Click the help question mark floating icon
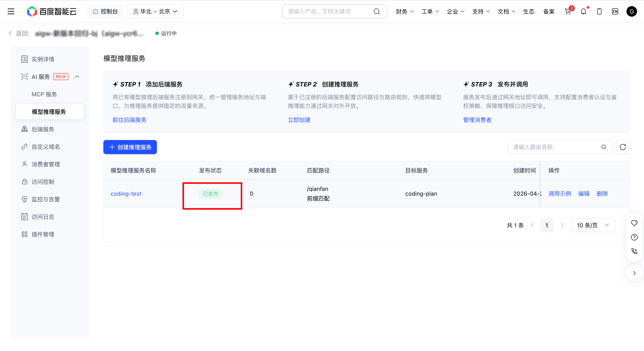 click(x=634, y=237)
